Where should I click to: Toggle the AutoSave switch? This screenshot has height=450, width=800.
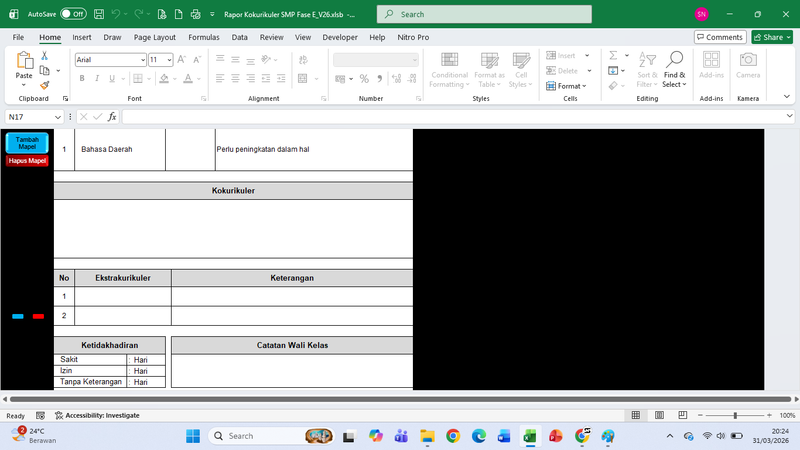pyautogui.click(x=72, y=14)
